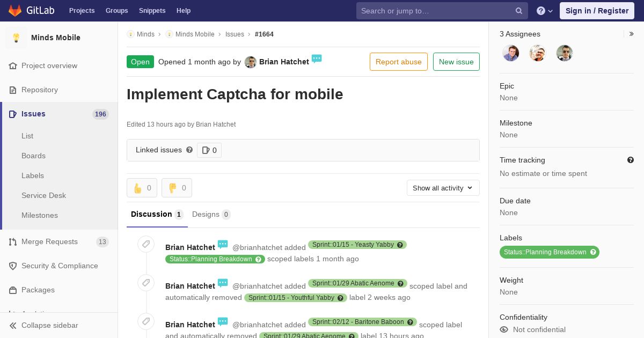Open Security & Compliance in the sidebar
This screenshot has width=644, height=338.
pos(59,266)
